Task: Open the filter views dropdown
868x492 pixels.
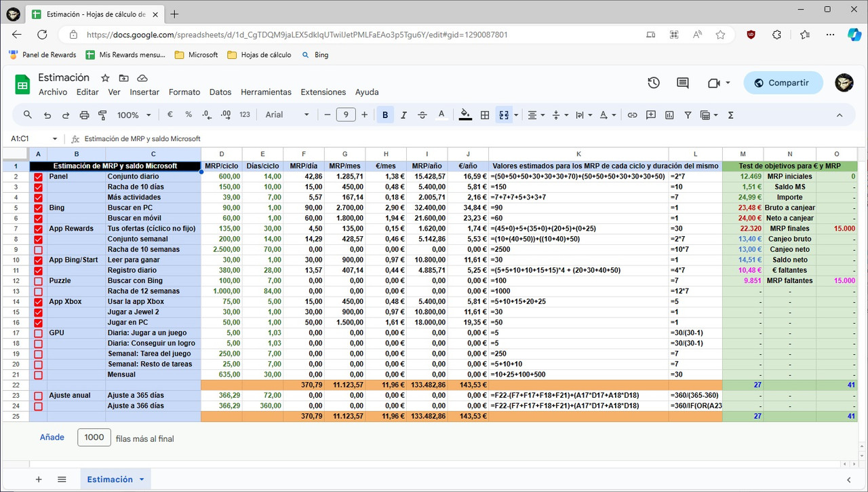Action: point(709,115)
